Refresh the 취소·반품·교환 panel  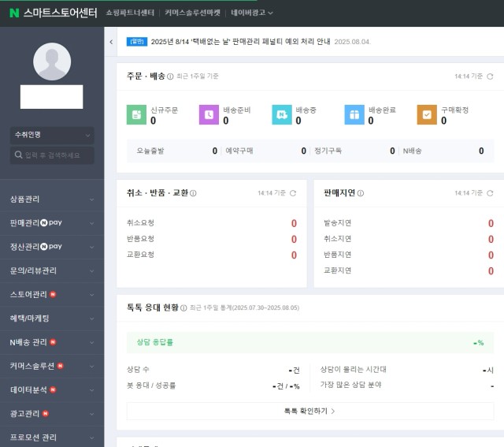click(293, 193)
